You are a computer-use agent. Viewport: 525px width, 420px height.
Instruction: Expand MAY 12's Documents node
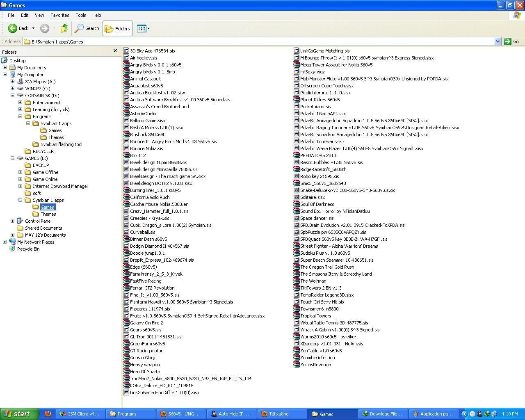click(12, 235)
